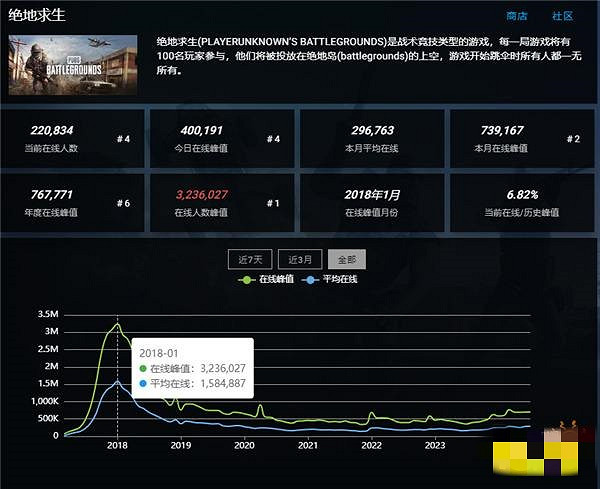Open the 社区 link
Image resolution: width=600 pixels, height=489 pixels.
(562, 16)
